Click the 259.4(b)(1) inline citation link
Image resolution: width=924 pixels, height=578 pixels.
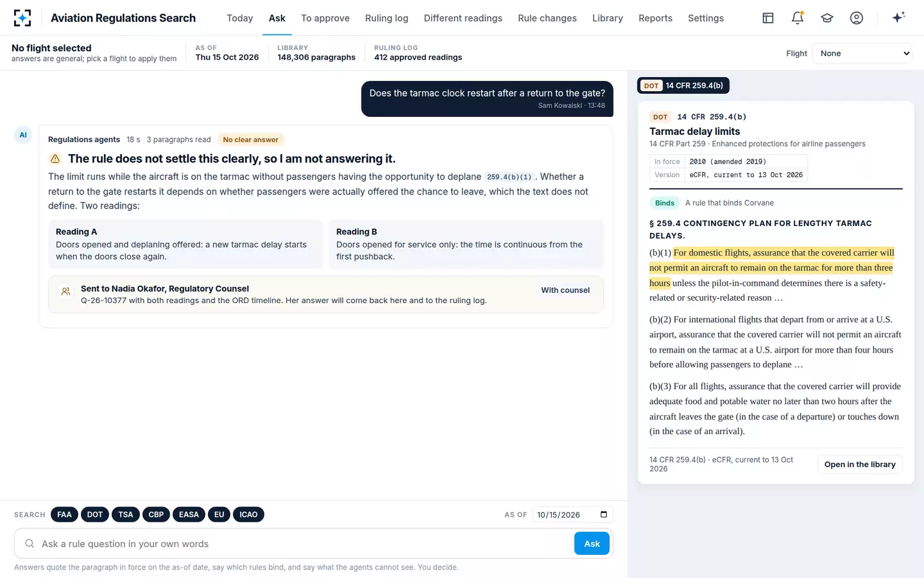tap(509, 177)
